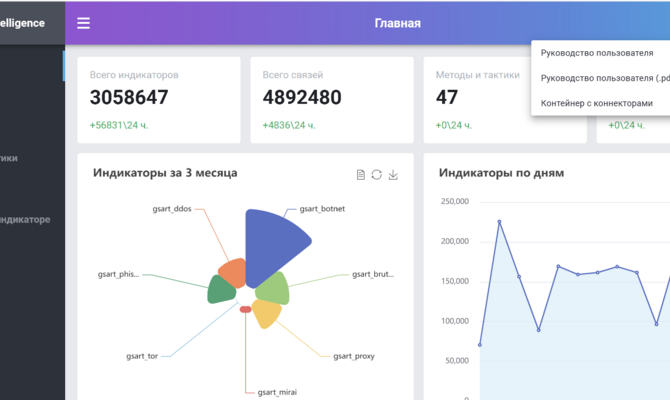
Task: Click the gsart_proxy chart label
Action: click(354, 356)
